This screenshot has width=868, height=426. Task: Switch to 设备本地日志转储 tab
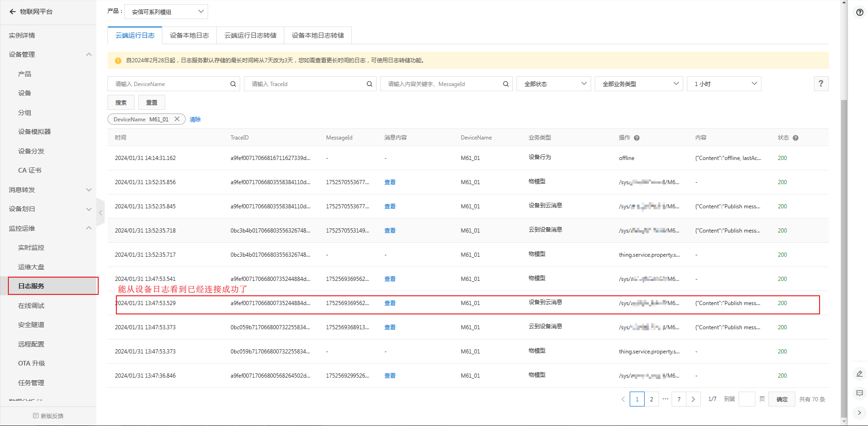coord(318,35)
